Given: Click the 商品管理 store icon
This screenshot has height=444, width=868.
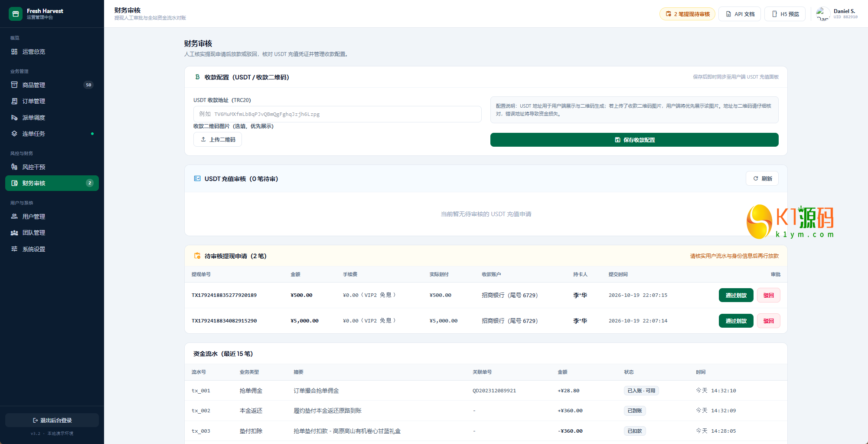Looking at the screenshot, I should tap(14, 85).
